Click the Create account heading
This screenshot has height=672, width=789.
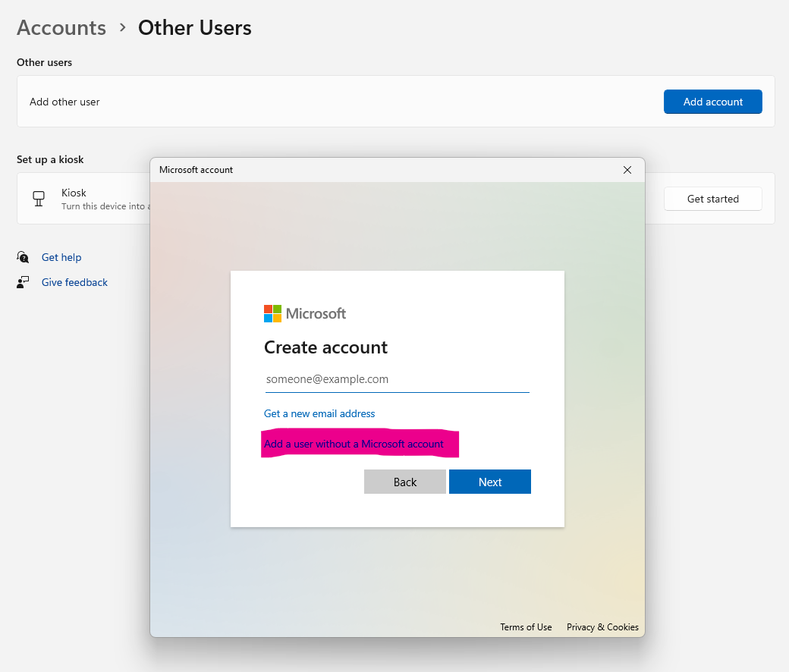(x=325, y=347)
